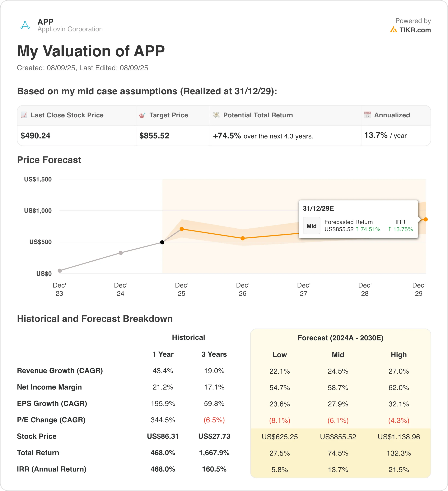Click the US$1,138.96 high stock price cell
This screenshot has height=491, width=448.
pyautogui.click(x=399, y=437)
